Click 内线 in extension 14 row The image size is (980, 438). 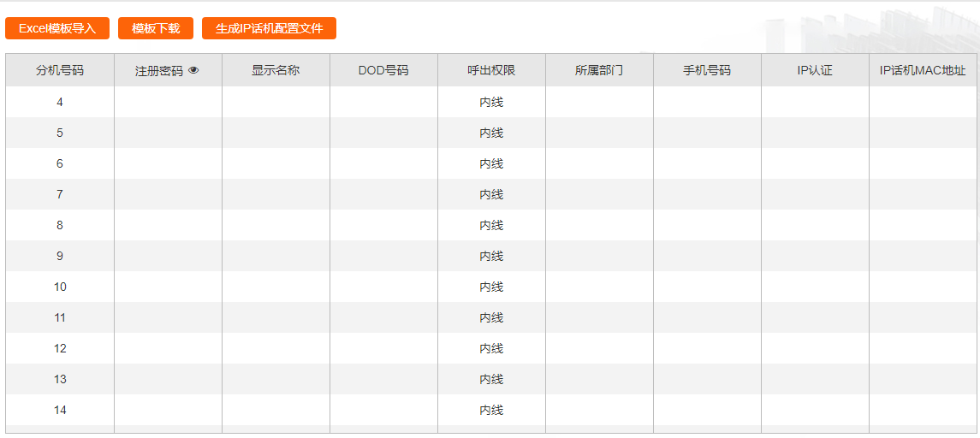(x=491, y=411)
